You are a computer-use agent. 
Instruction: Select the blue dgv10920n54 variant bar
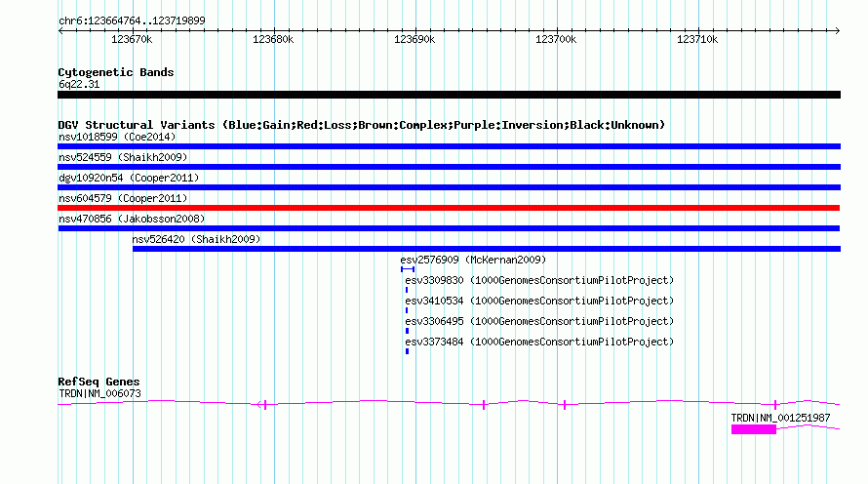[449, 187]
